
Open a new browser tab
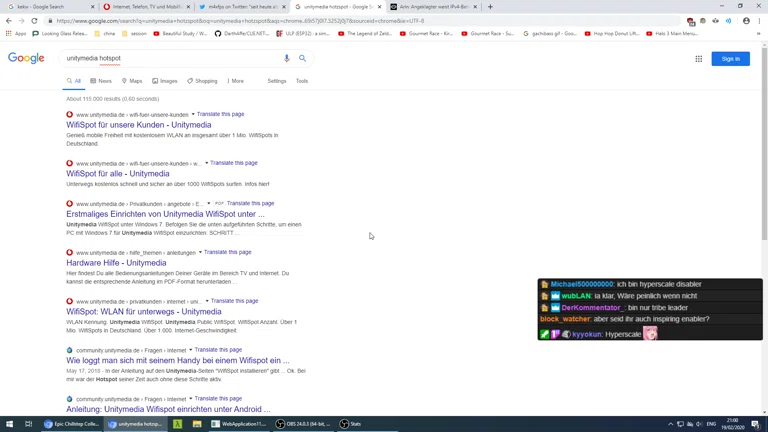point(490,7)
